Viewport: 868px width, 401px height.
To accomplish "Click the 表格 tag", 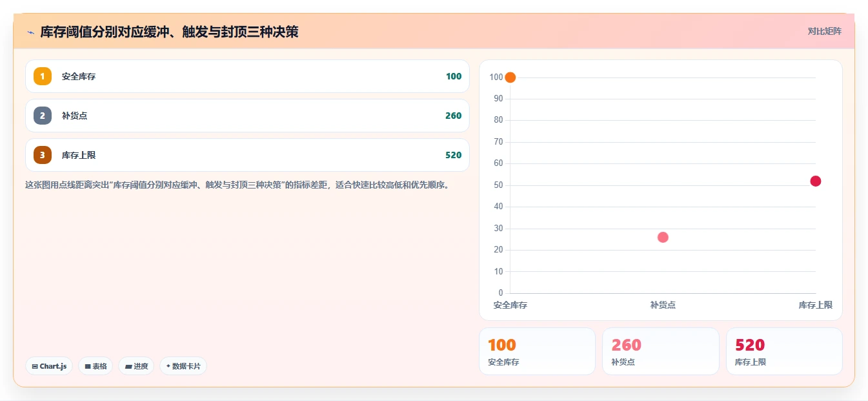I will tap(96, 366).
